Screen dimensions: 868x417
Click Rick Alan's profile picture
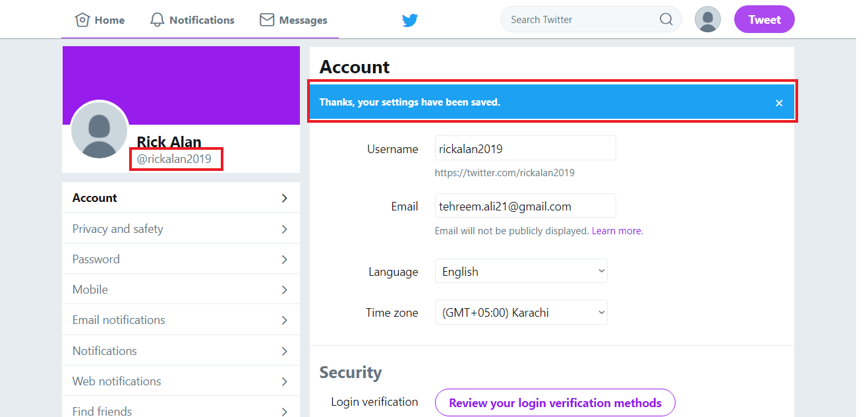[x=100, y=130]
